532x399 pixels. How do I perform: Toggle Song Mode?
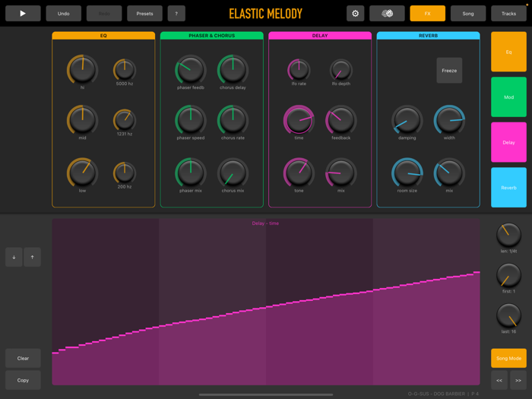click(x=508, y=358)
